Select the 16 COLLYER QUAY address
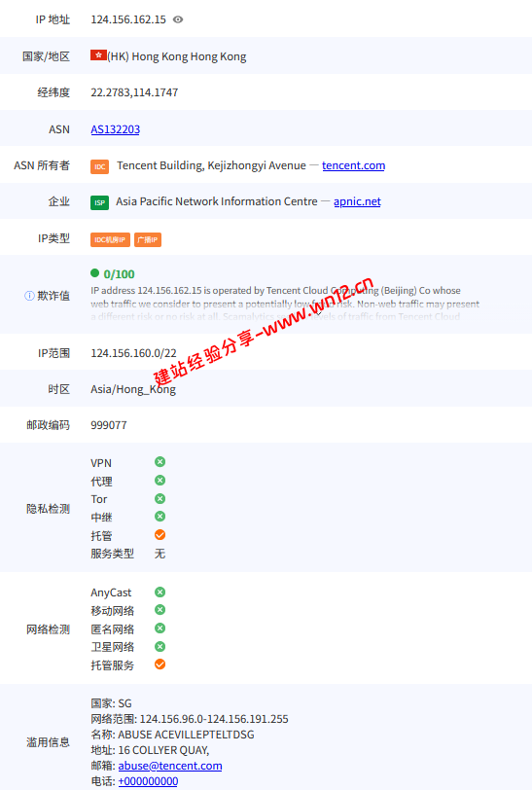This screenshot has width=532, height=790. (163, 750)
